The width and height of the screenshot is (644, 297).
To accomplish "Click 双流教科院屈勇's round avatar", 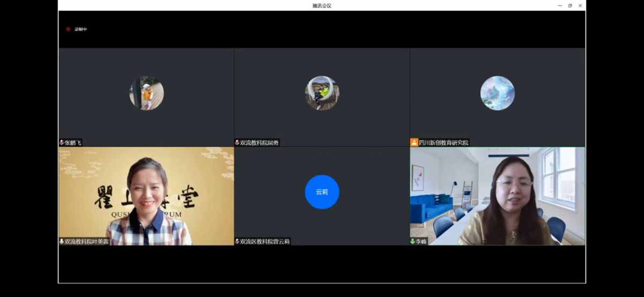I will coord(322,93).
